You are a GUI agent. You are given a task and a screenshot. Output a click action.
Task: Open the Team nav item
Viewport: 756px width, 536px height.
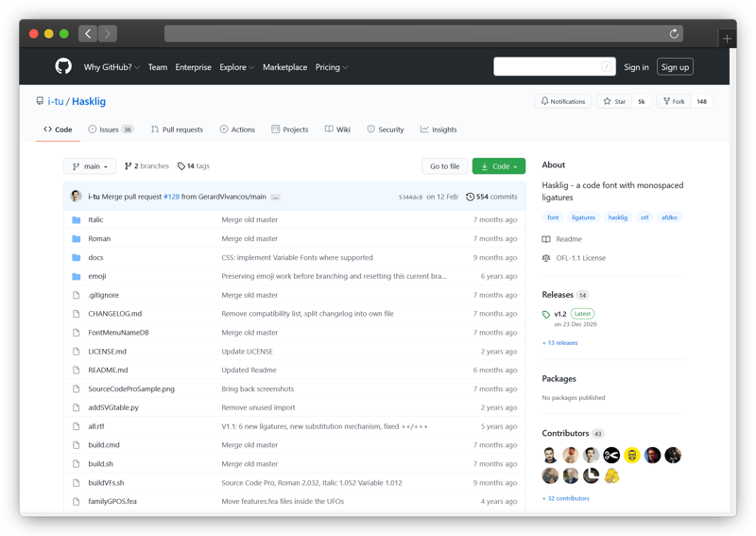(158, 67)
